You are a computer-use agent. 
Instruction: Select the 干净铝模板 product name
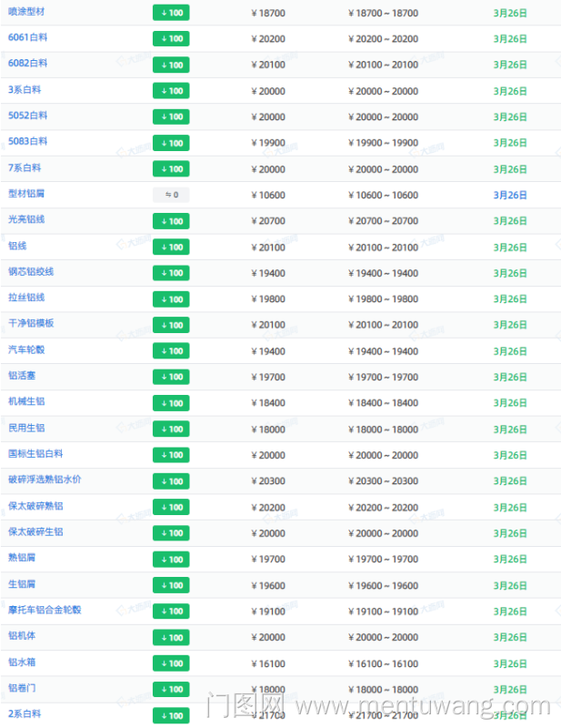click(31, 323)
